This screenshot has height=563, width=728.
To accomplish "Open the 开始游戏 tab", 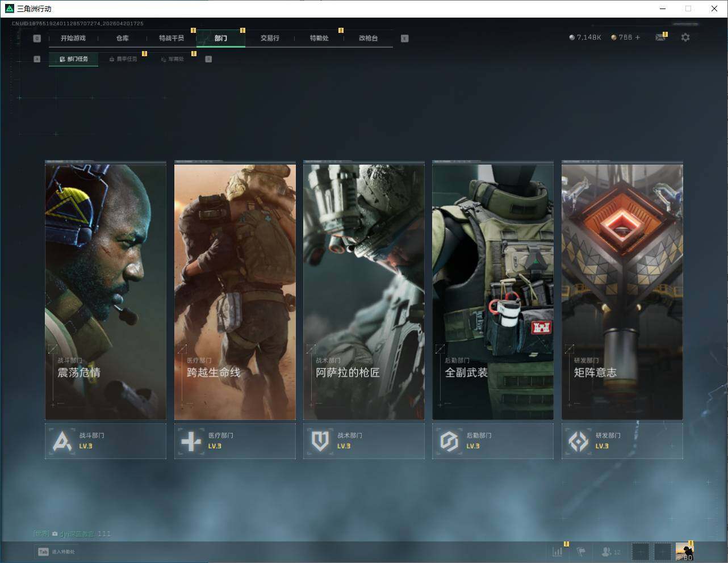I will (x=73, y=38).
